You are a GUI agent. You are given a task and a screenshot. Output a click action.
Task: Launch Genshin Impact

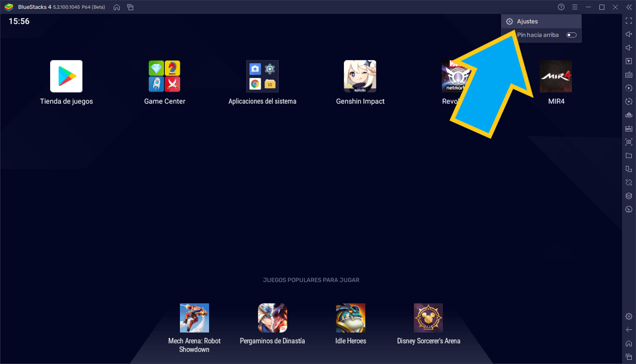[x=360, y=76]
